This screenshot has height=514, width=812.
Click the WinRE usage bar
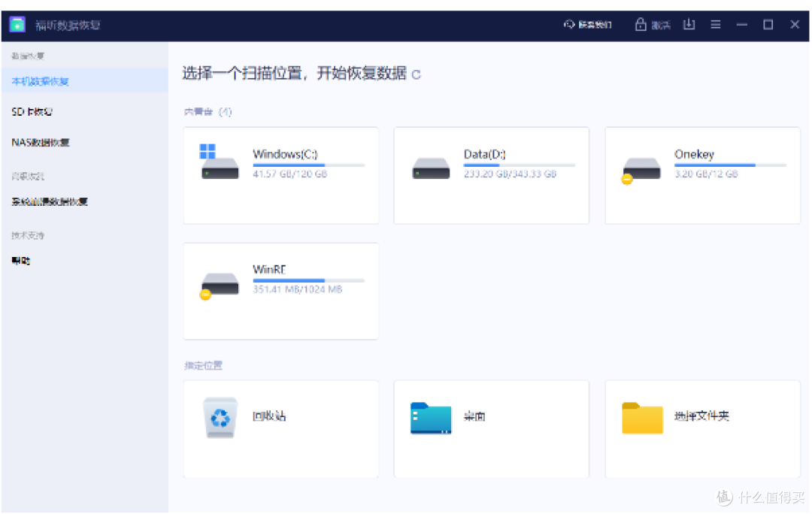[x=309, y=280]
